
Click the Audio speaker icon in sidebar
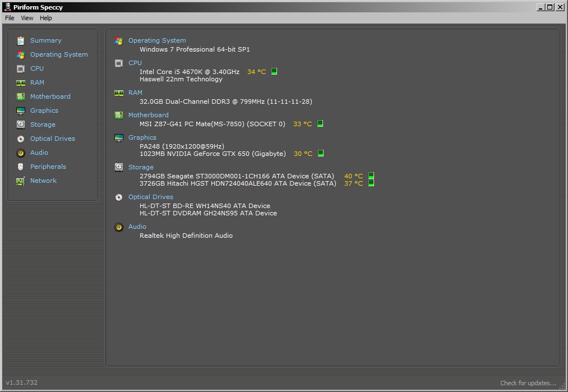(x=21, y=153)
